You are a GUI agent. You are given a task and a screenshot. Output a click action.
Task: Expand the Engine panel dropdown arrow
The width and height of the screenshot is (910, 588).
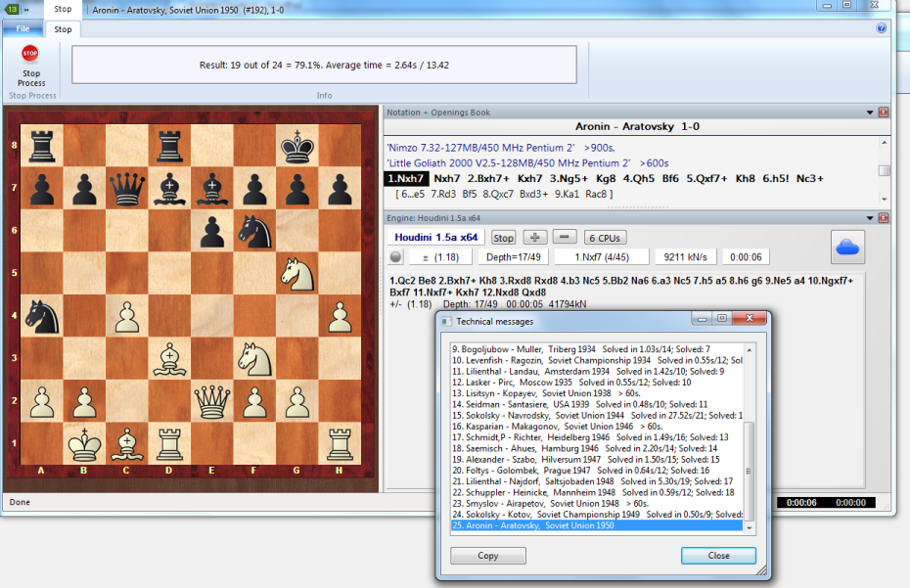pyautogui.click(x=869, y=218)
